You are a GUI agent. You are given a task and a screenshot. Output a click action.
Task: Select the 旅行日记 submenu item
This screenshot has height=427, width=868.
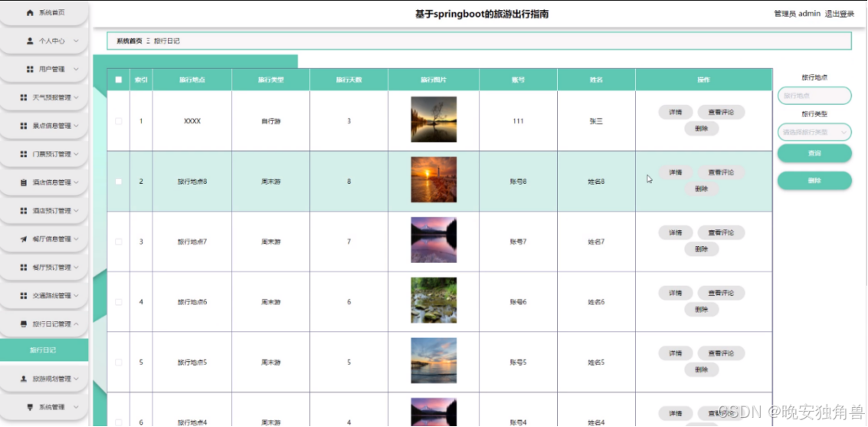(44, 350)
